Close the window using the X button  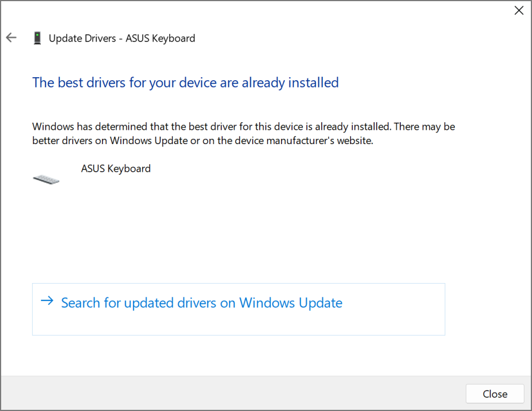click(519, 10)
